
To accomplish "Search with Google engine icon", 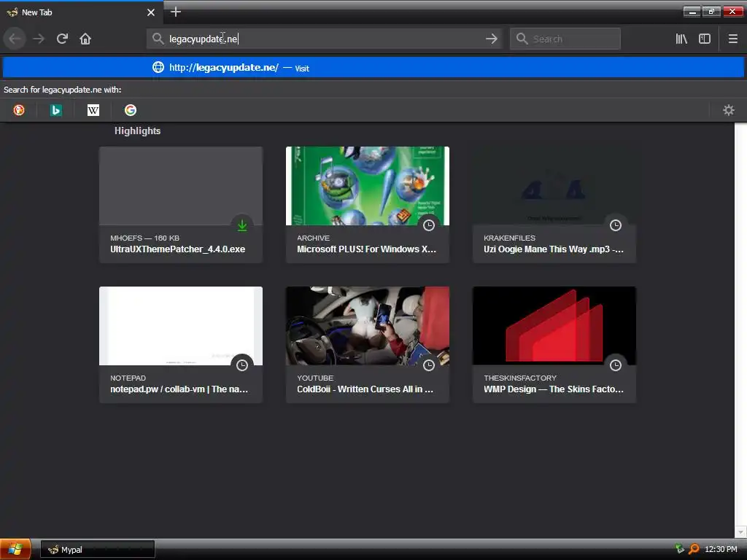I will click(x=131, y=110).
